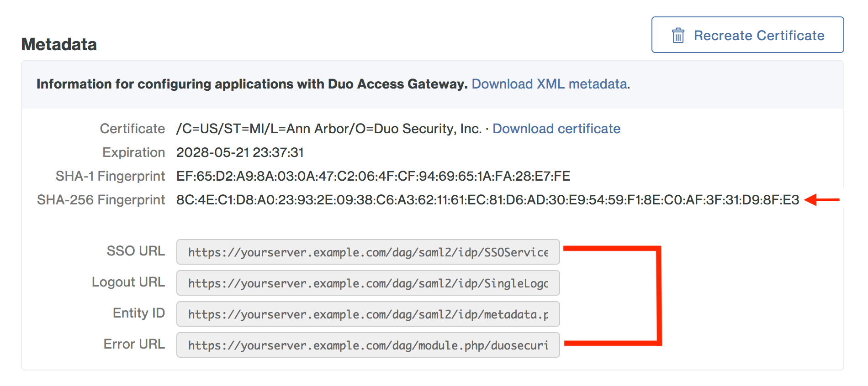868x386 pixels.
Task: Click the SHA-1 fingerprint value
Action: click(373, 176)
